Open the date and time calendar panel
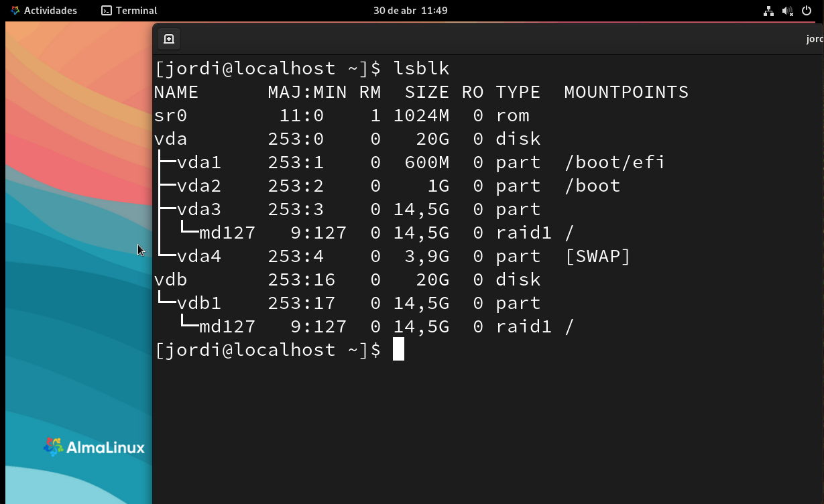This screenshot has width=824, height=504. tap(410, 11)
